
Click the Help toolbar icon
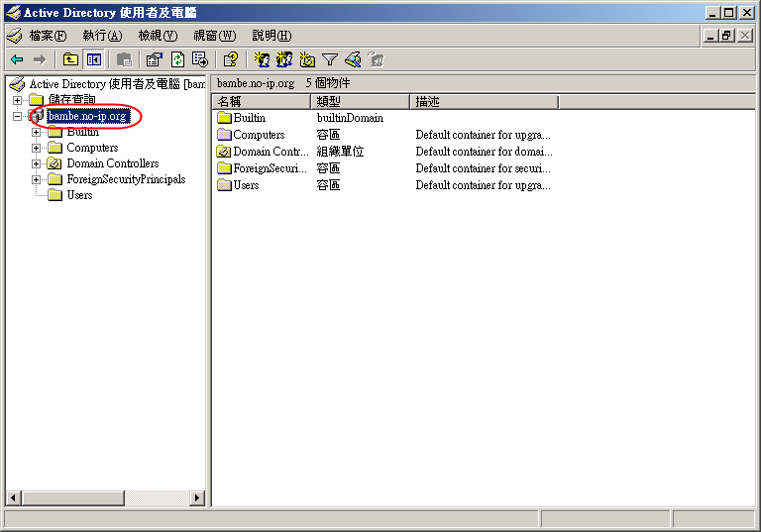pyautogui.click(x=231, y=59)
